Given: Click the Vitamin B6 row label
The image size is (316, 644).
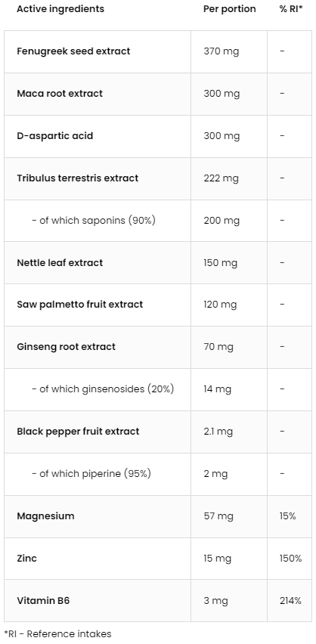Looking at the screenshot, I should (43, 601).
